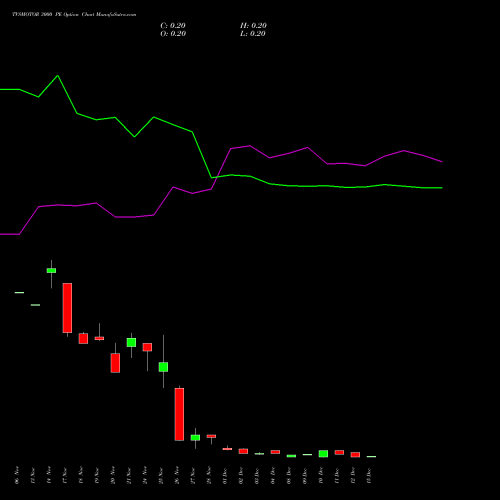Select the green candle for 10 Dec
The height and width of the screenshot is (500, 500).
pos(323,454)
